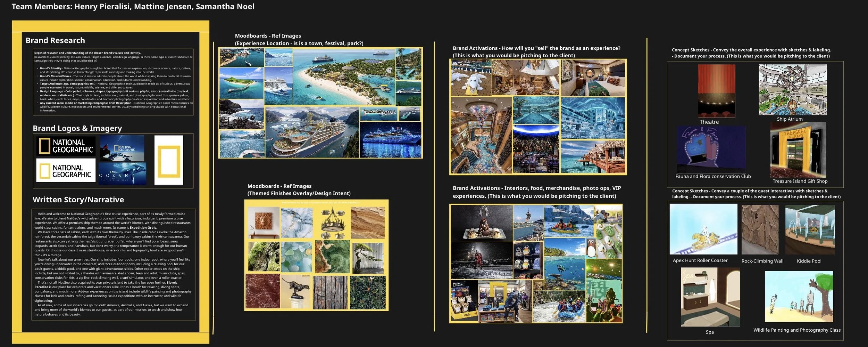
Task: Click the Spa concept sketch
Action: (710, 297)
